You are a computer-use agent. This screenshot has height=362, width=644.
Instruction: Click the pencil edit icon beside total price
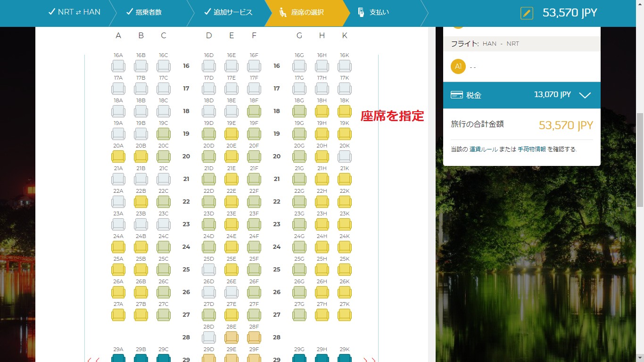527,13
